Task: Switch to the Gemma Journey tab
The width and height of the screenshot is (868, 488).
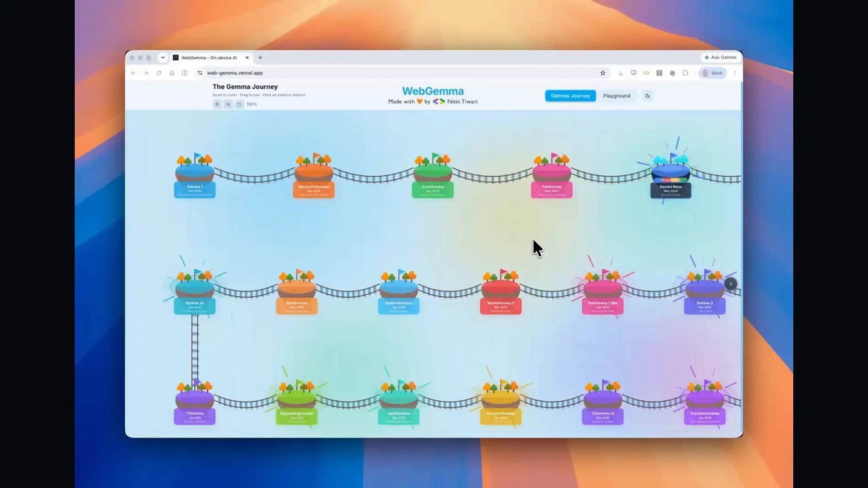Action: [570, 96]
